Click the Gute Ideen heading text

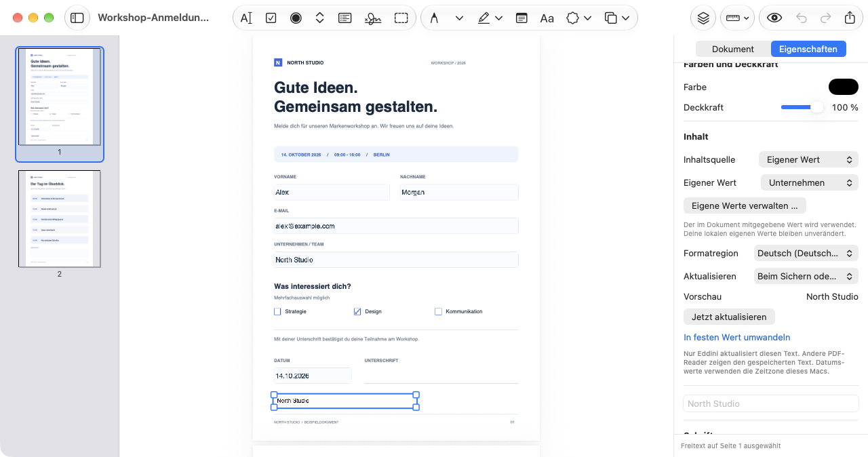[x=316, y=87]
